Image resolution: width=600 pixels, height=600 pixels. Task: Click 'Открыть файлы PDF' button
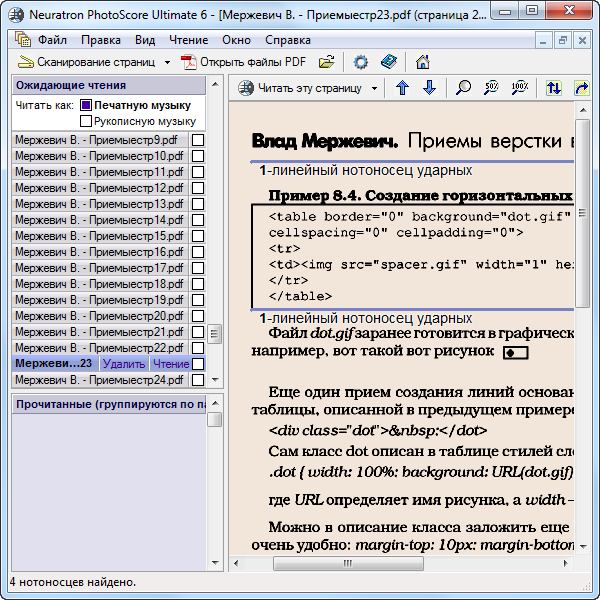(243, 62)
